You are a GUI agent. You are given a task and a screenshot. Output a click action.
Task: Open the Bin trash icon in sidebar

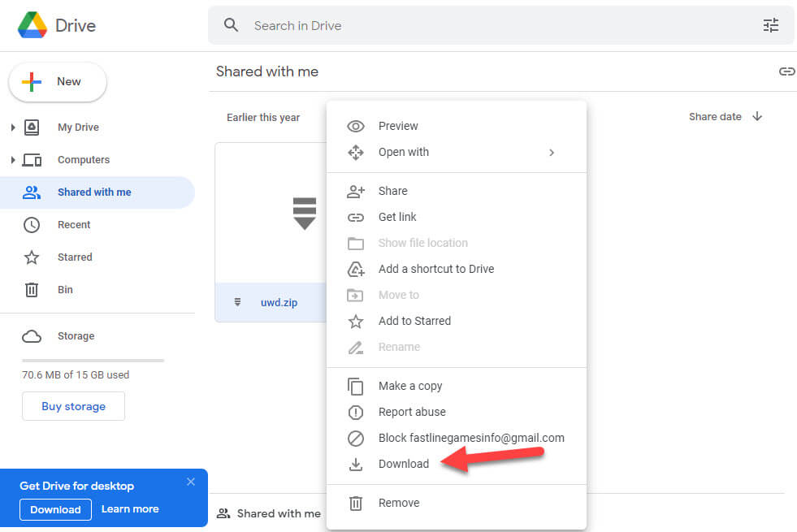32,290
